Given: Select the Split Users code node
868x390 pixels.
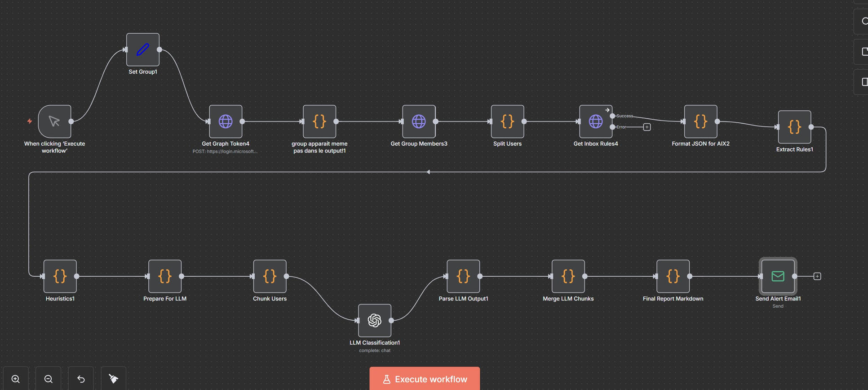Looking at the screenshot, I should coord(507,121).
